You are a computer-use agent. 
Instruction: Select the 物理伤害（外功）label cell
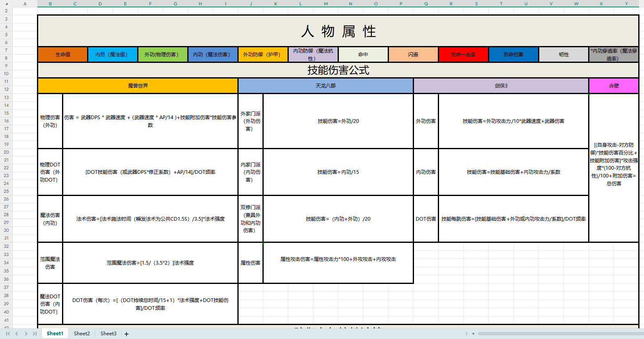coord(50,121)
